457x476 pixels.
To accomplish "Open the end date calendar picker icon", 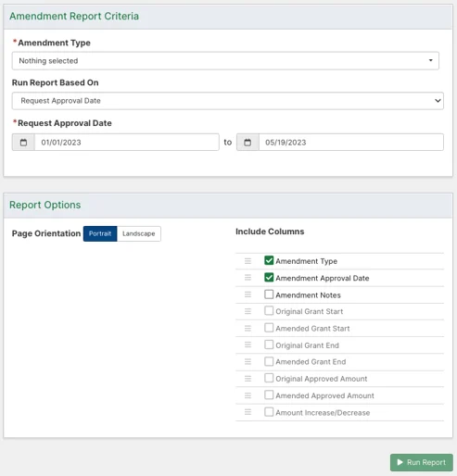I will pyautogui.click(x=248, y=143).
